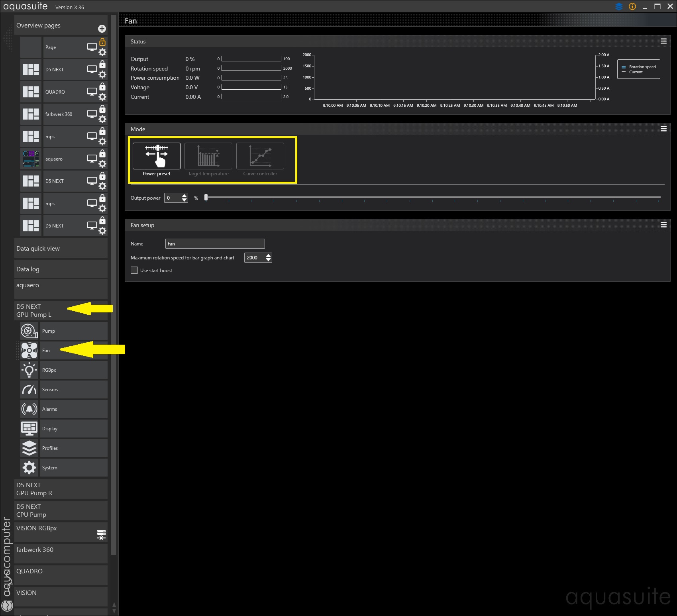The height and width of the screenshot is (616, 677).
Task: Increase Output power with the up arrow
Action: click(x=184, y=196)
